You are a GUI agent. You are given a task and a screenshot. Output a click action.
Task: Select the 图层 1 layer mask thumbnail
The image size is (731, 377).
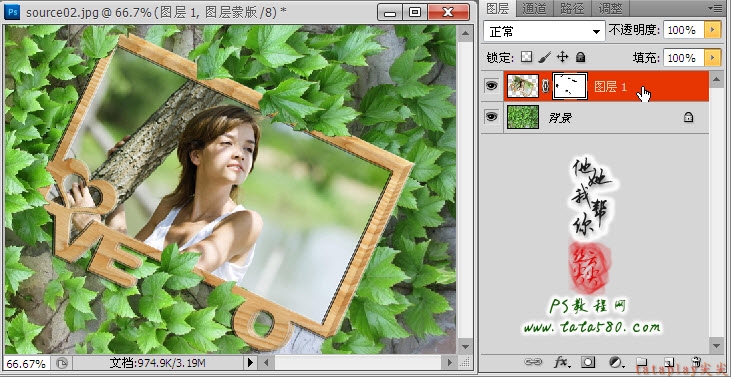tap(570, 86)
